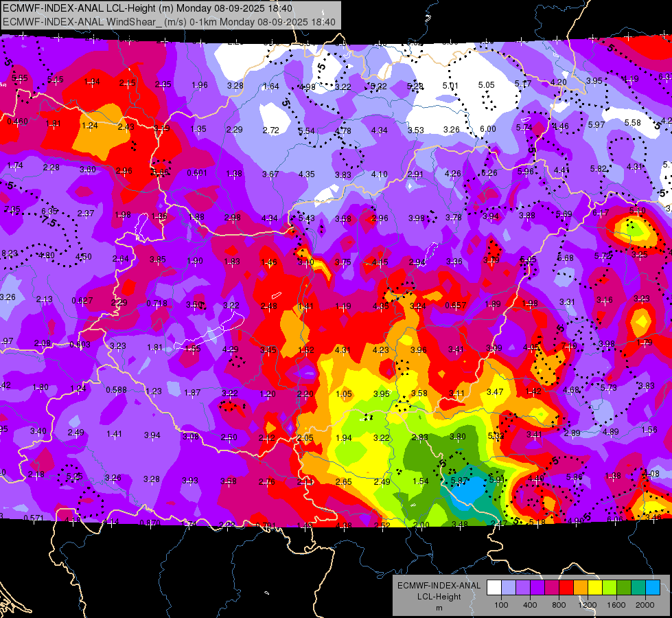Click the wind shear value 0.571
Viewport: 672px width, 618px height.
(x=33, y=518)
